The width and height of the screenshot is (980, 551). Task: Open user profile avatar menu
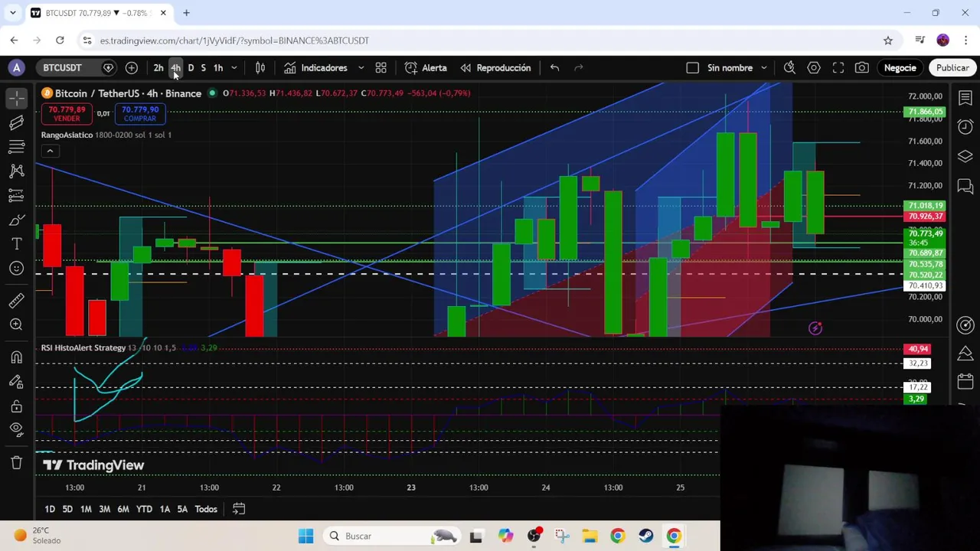[17, 68]
